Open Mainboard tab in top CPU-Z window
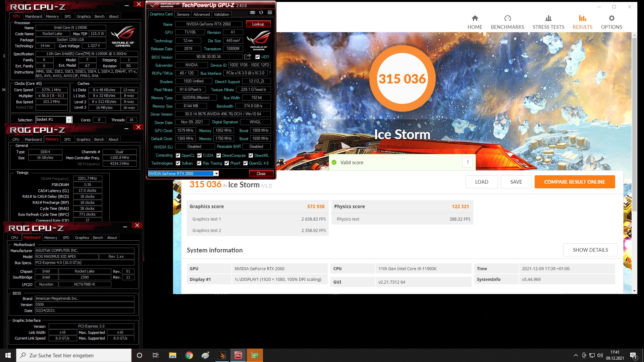Screen dimensions: 644x362 coord(34,16)
